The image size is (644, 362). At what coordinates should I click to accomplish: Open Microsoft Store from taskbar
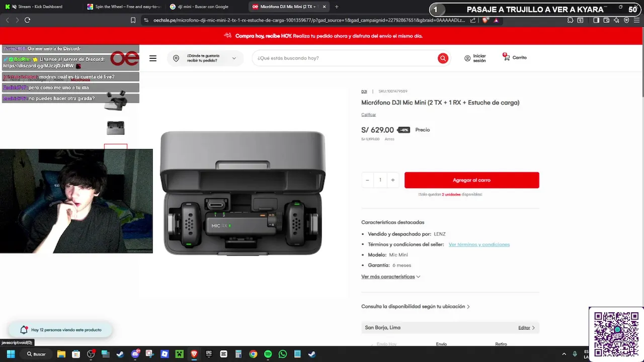coord(75,354)
